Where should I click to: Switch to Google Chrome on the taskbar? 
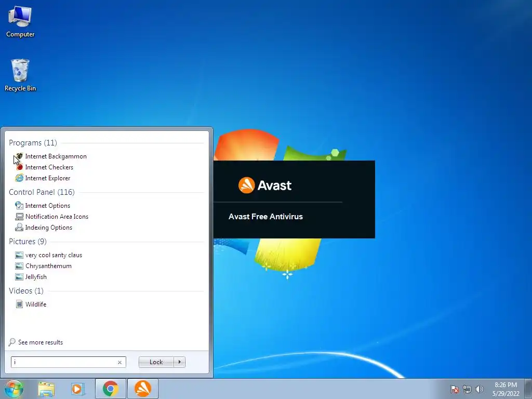pyautogui.click(x=111, y=389)
